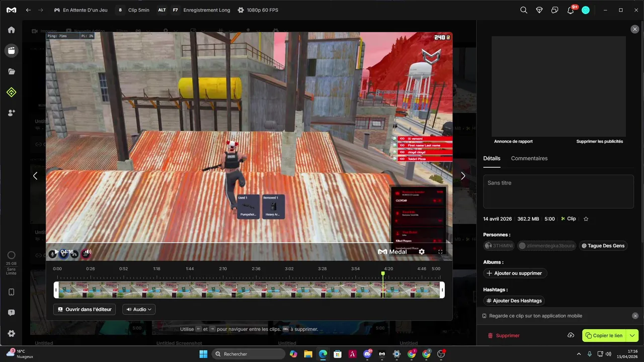
Task: Open the notifications bell with 9+ badge
Action: (571, 10)
